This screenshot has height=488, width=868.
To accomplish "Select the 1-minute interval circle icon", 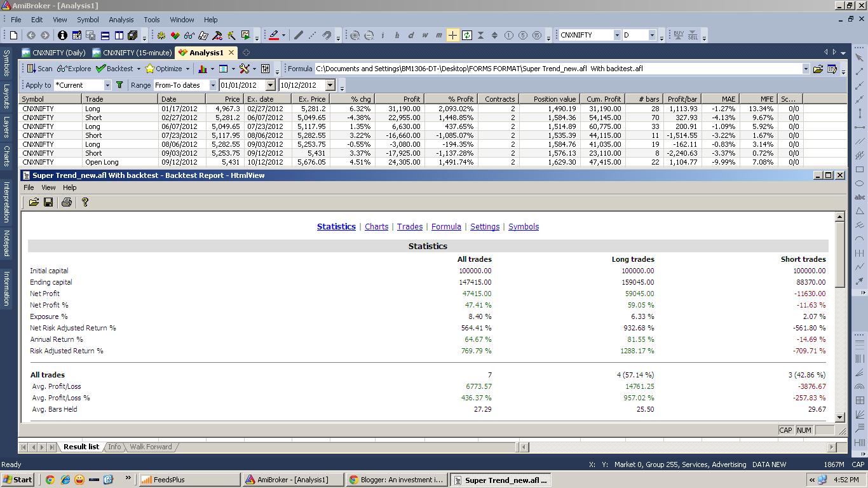I will pyautogui.click(x=508, y=36).
